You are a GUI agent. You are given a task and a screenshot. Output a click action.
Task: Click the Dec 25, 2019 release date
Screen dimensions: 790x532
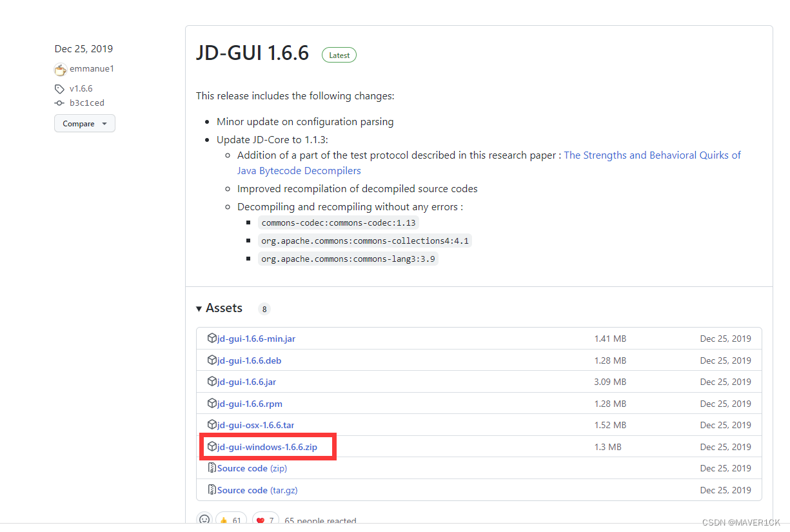coord(84,49)
